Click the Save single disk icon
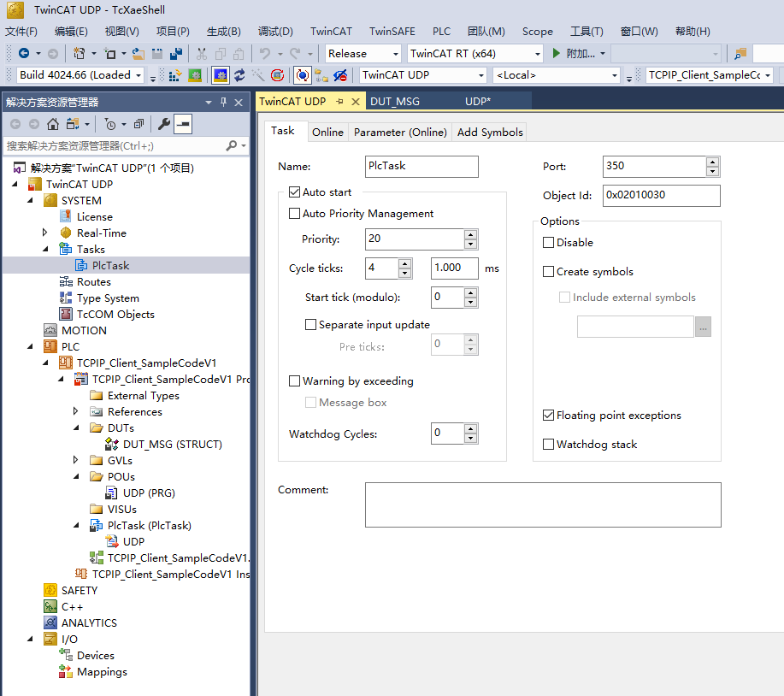The width and height of the screenshot is (784, 696). pyautogui.click(x=157, y=53)
